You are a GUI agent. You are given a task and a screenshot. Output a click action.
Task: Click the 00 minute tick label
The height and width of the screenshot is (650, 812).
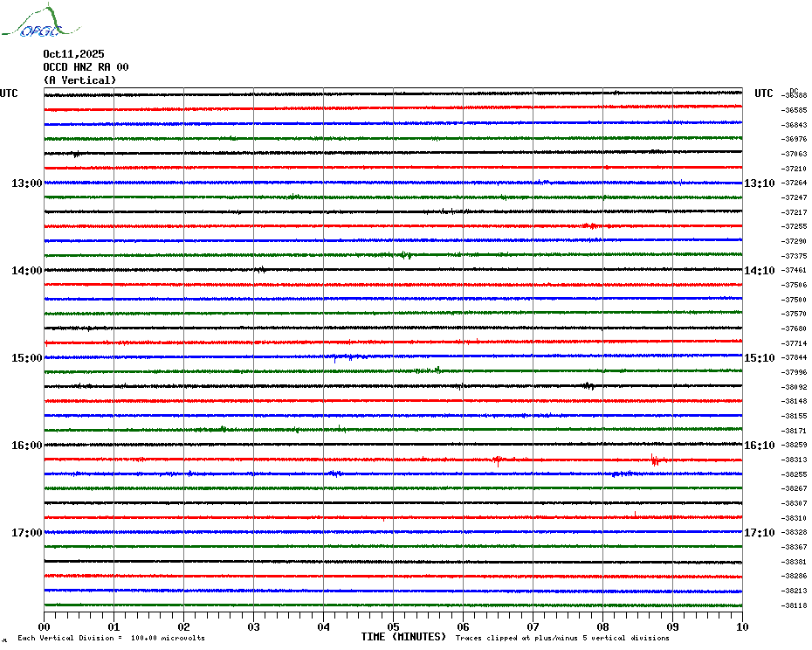(44, 626)
